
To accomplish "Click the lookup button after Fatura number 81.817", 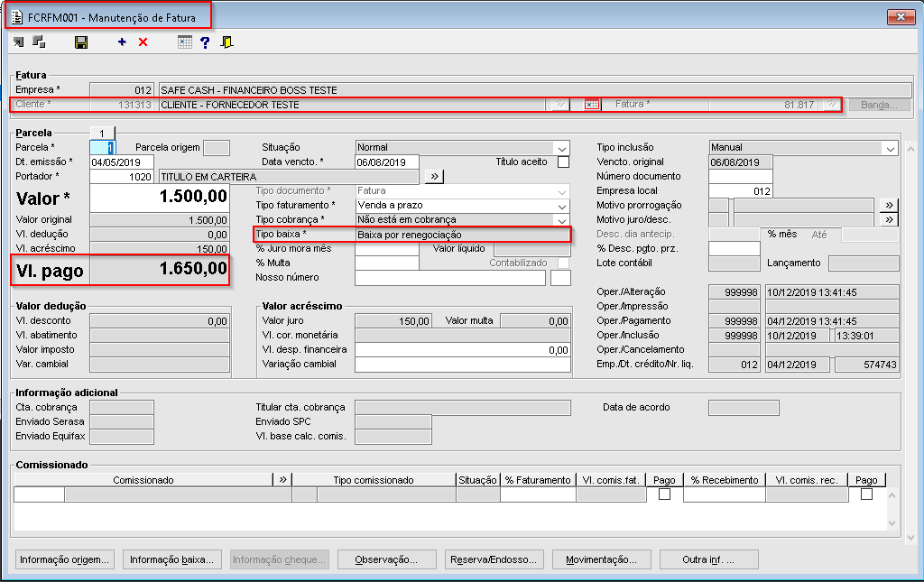I will [x=831, y=105].
